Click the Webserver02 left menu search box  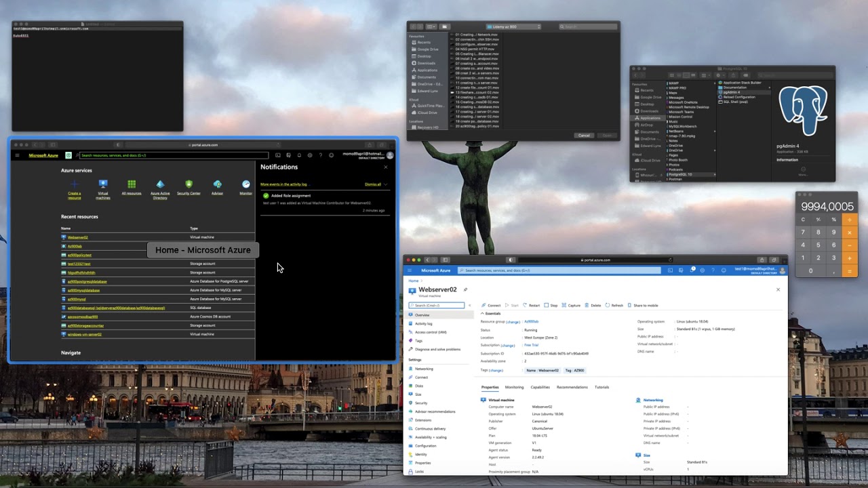(436, 306)
